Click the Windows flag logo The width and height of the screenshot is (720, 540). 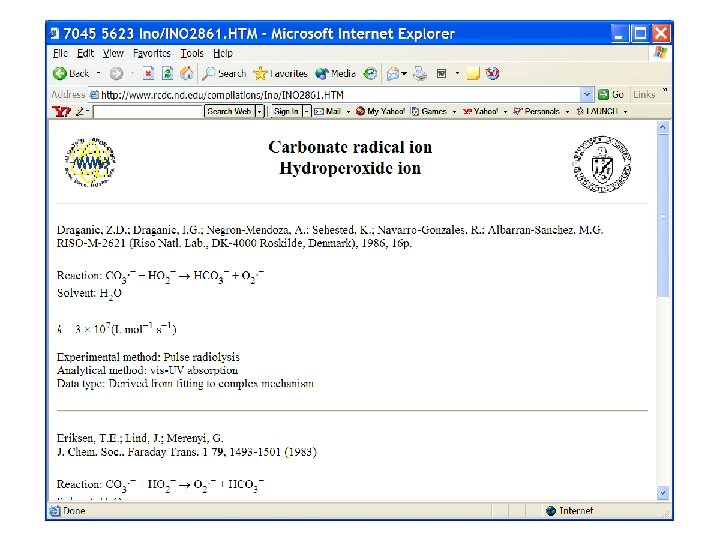(x=660, y=53)
